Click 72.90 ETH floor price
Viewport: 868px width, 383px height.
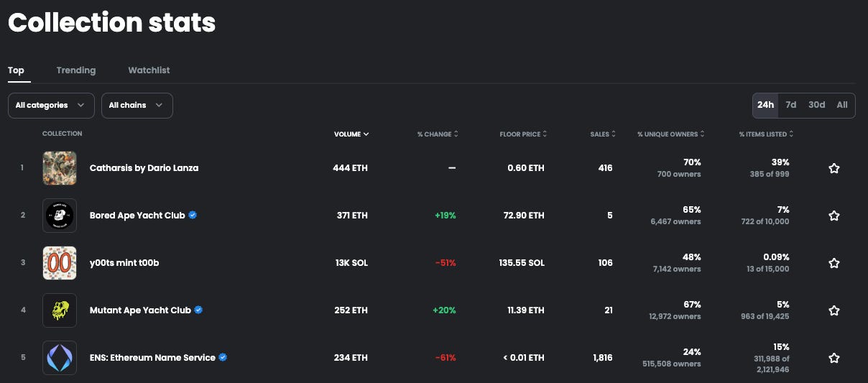click(523, 216)
